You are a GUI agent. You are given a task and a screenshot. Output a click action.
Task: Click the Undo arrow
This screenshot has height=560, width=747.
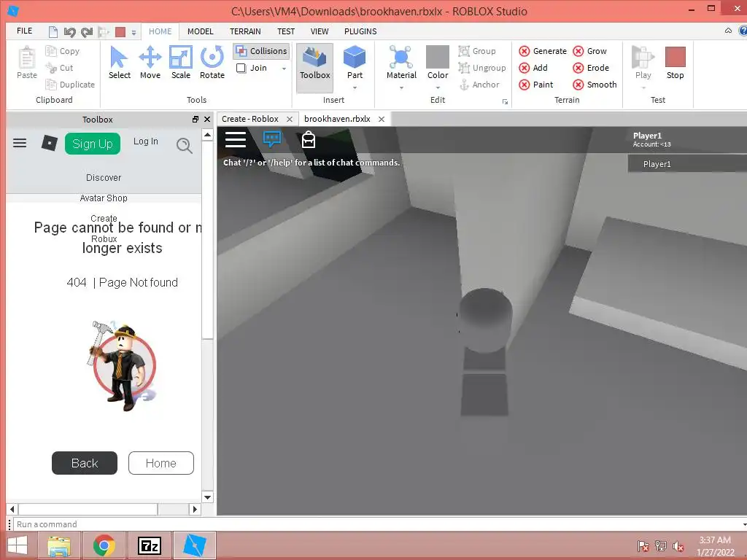point(69,32)
